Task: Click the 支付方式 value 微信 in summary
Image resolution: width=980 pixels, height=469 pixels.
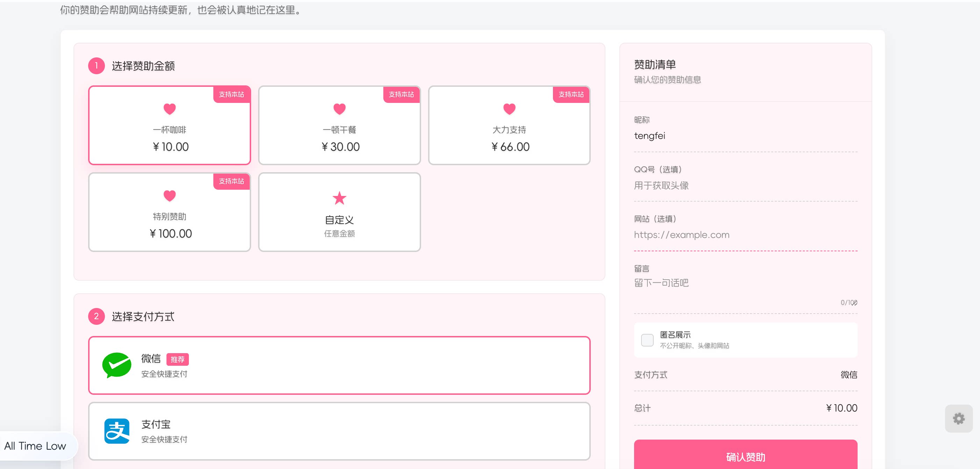Action: (x=849, y=374)
